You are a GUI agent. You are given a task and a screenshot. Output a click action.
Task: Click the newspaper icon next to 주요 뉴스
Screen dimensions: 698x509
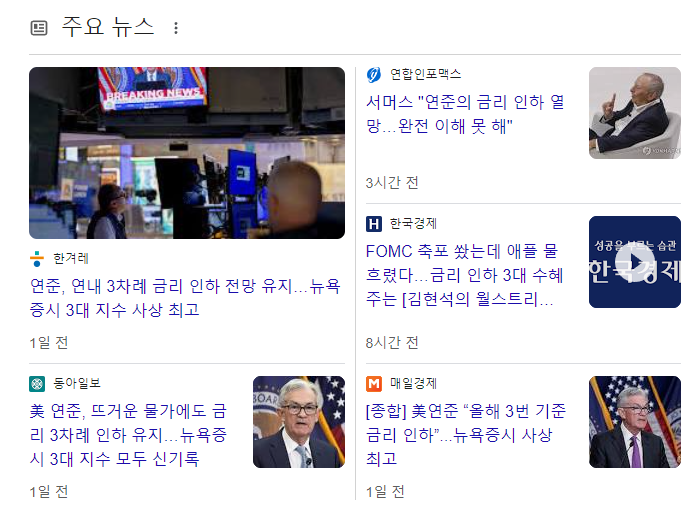[39, 28]
